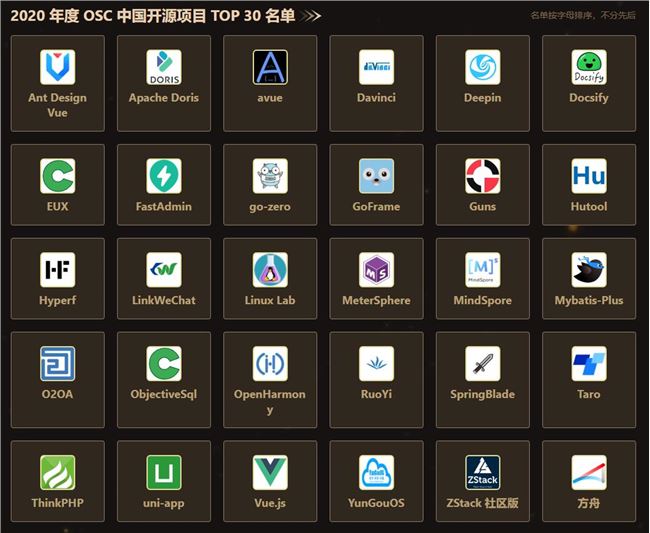Image resolution: width=650 pixels, height=533 pixels.
Task: Click the MeterSphere name text
Action: click(x=376, y=301)
